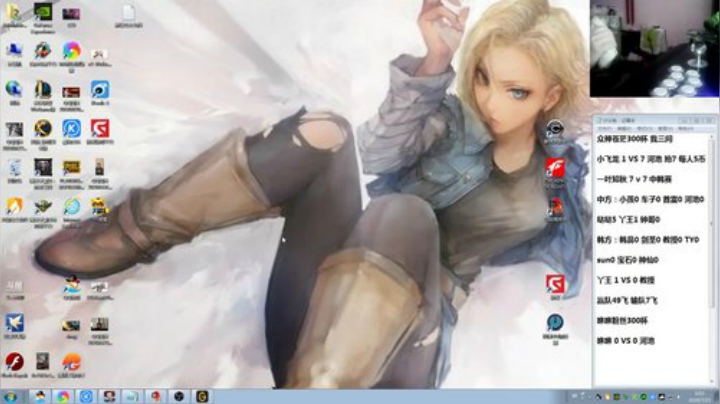Select the '斗鱼' text icon on the desktop's left edge
This screenshot has width=720, height=404.
14,289
